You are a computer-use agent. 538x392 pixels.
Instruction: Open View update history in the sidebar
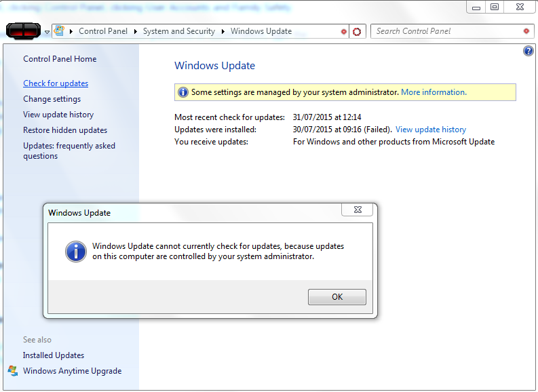[x=58, y=115]
